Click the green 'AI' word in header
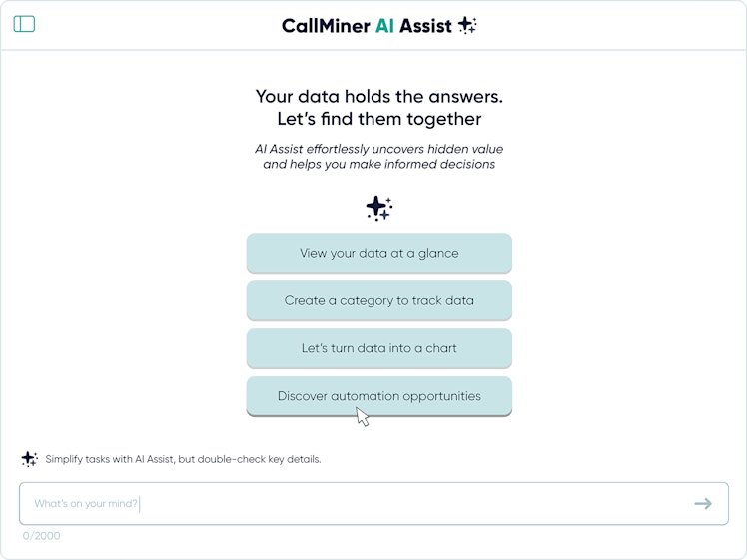Image resolution: width=747 pixels, height=560 pixels. click(x=384, y=26)
